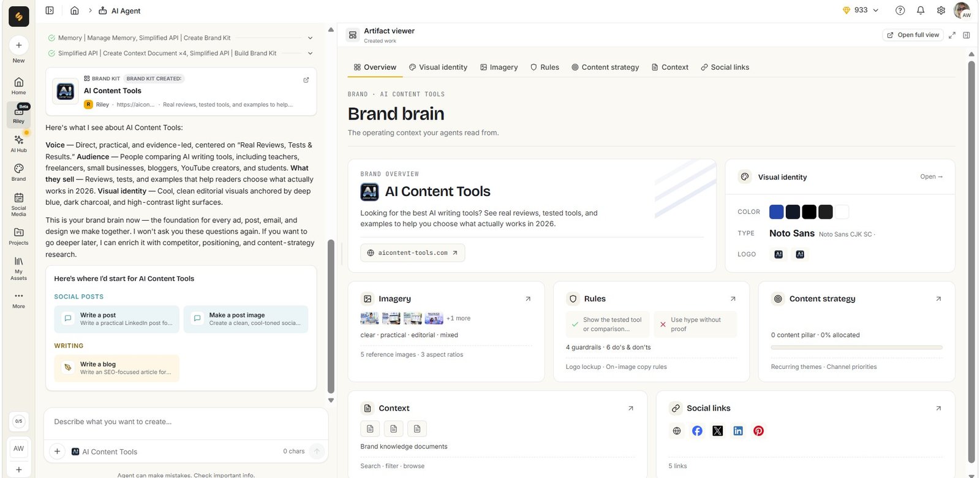Switch to Social links tab

pos(725,67)
